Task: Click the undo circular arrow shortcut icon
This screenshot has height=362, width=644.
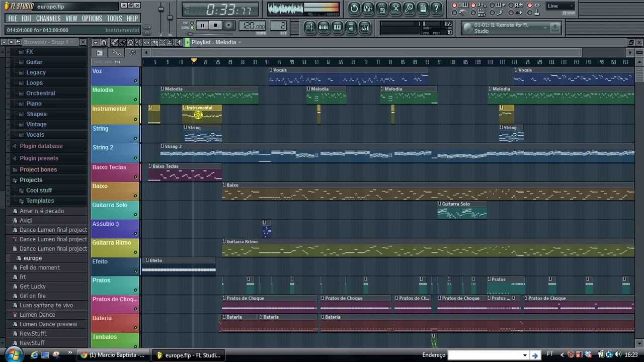Action: click(354, 9)
